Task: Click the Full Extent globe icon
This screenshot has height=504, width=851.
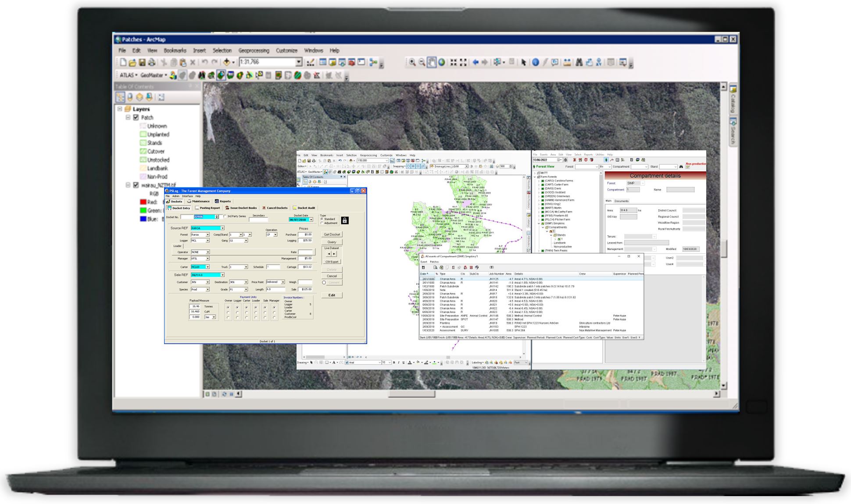Action: (442, 63)
